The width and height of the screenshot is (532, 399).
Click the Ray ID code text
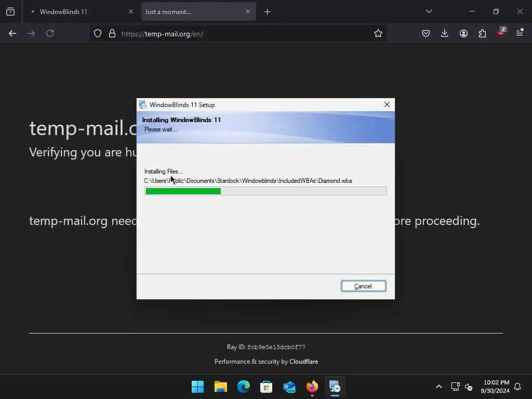276,347
